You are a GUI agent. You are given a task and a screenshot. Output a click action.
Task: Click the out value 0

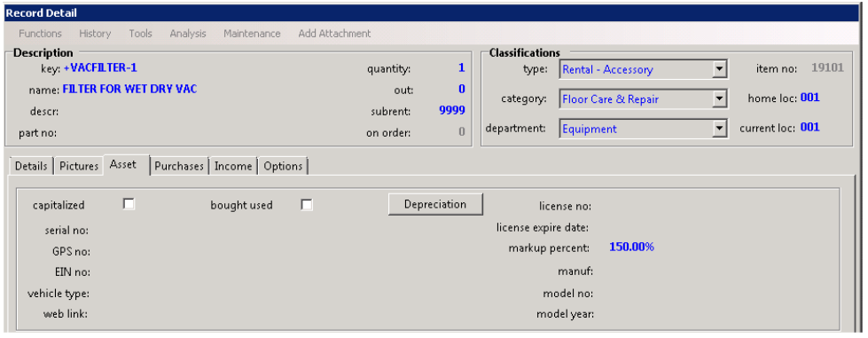pyautogui.click(x=462, y=90)
